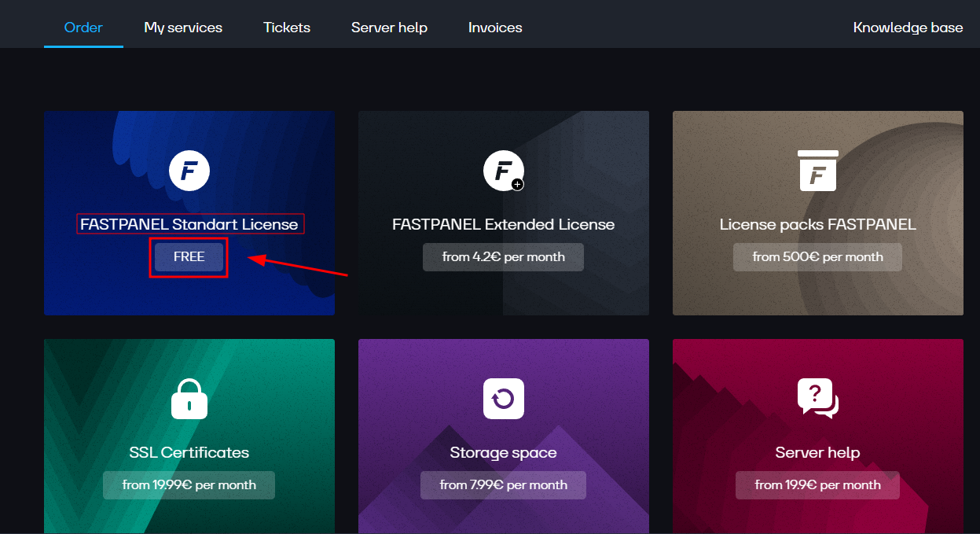Click the from 4.2€ per month button
The height and width of the screenshot is (534, 980).
503,257
